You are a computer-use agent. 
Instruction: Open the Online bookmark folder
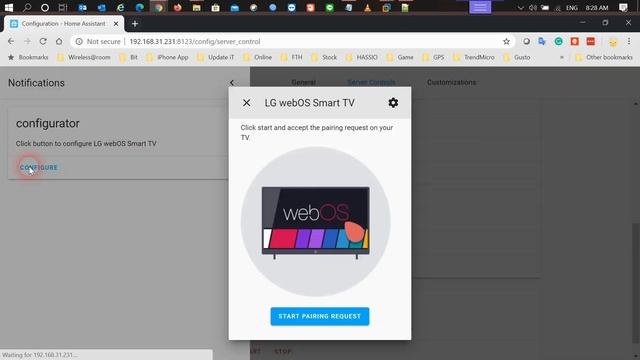pos(258,57)
